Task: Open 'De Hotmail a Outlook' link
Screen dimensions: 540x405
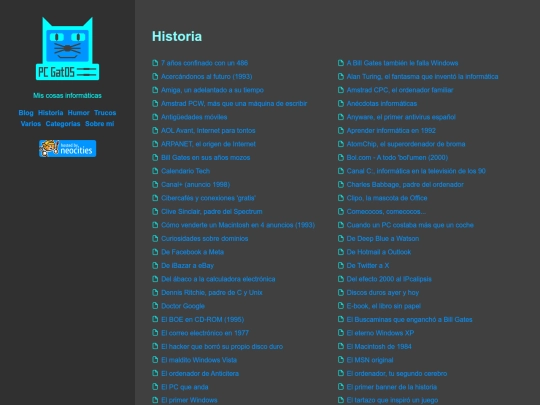Action: pyautogui.click(x=378, y=252)
